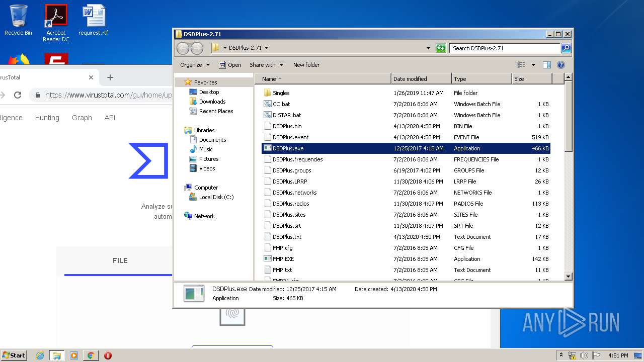The width and height of the screenshot is (644, 362).
Task: Sort by the Date modified column
Action: (421, 79)
